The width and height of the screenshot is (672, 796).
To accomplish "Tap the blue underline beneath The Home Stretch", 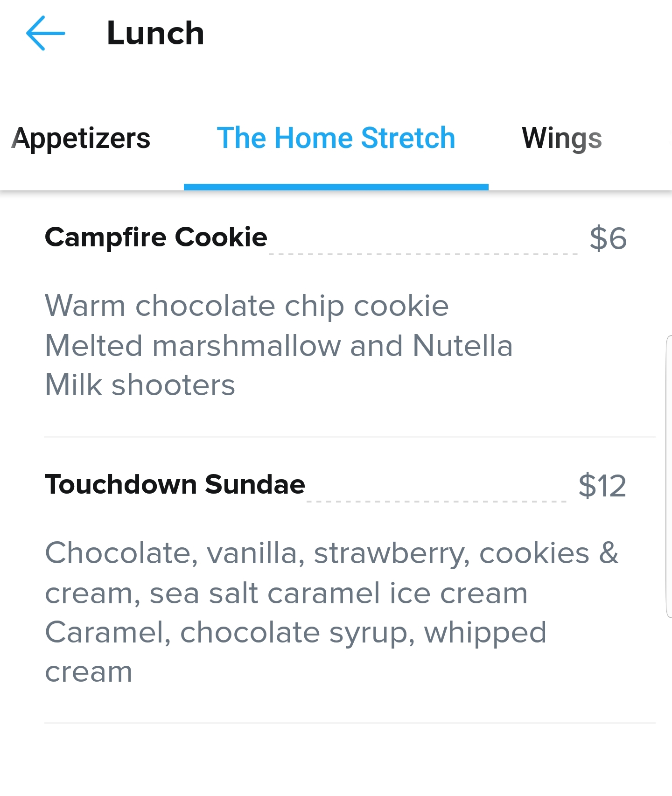I will 336,187.
